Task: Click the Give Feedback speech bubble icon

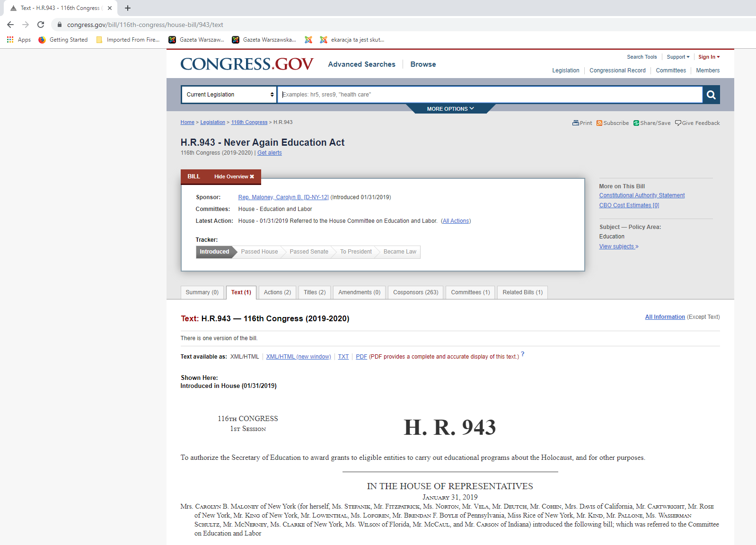Action: pos(678,123)
